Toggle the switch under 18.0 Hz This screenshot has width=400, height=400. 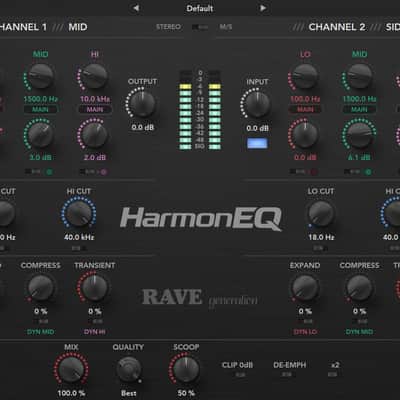320,248
